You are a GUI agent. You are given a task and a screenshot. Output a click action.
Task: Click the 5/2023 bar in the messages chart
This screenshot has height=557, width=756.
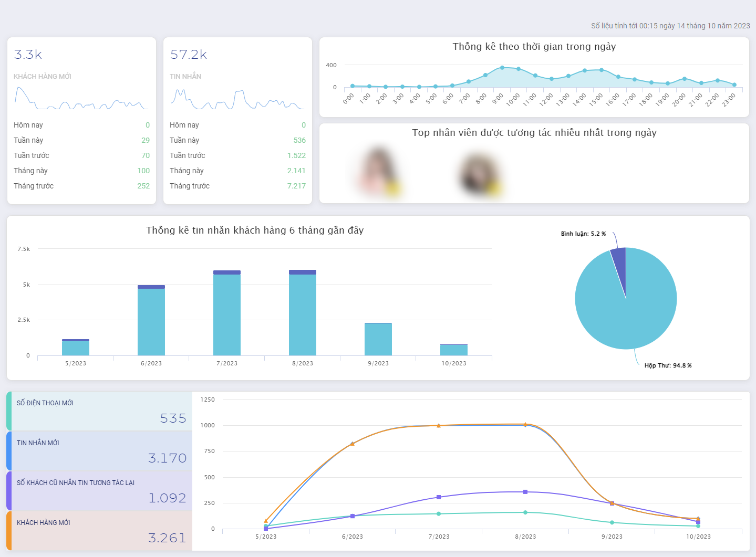pos(76,348)
